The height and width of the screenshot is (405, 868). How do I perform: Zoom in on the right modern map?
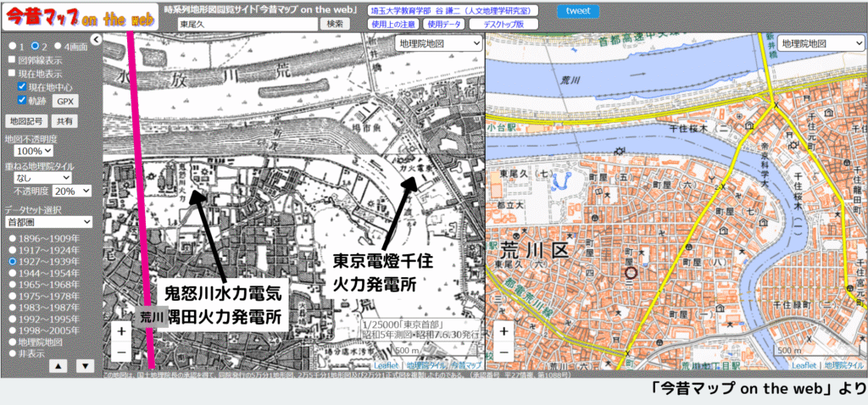click(x=504, y=331)
